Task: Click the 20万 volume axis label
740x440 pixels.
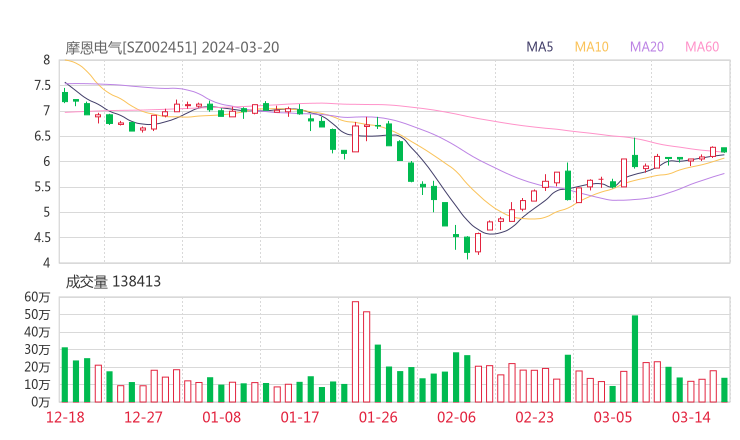Action: pyautogui.click(x=37, y=367)
